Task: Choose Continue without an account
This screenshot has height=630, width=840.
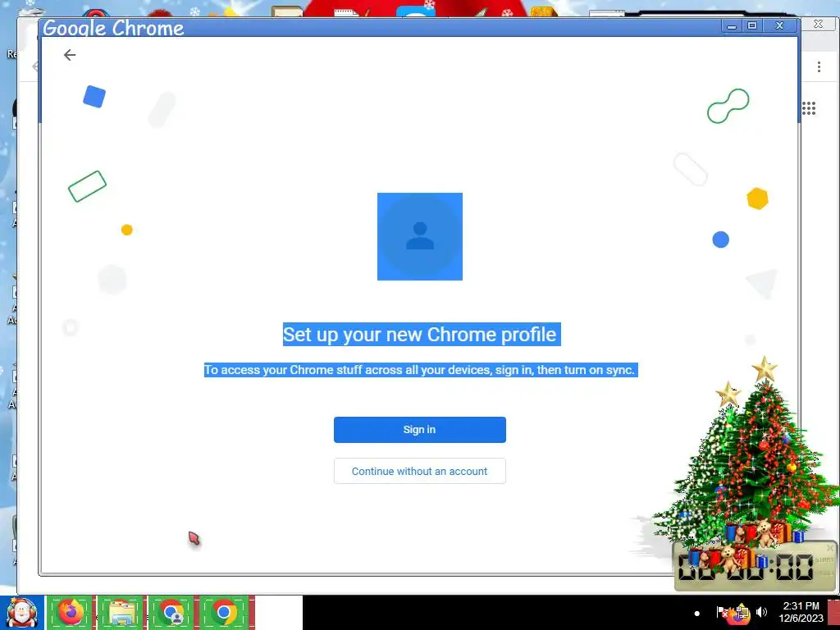Action: click(x=419, y=471)
